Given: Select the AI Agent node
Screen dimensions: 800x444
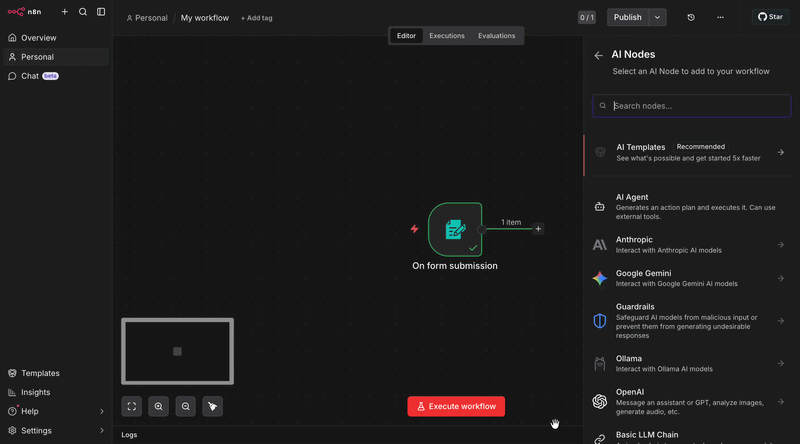Looking at the screenshot, I should tap(692, 207).
